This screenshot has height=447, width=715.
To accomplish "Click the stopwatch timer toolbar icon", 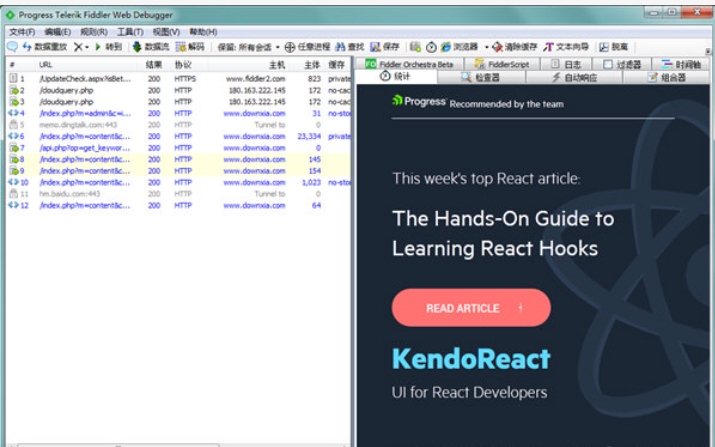I will (431, 47).
